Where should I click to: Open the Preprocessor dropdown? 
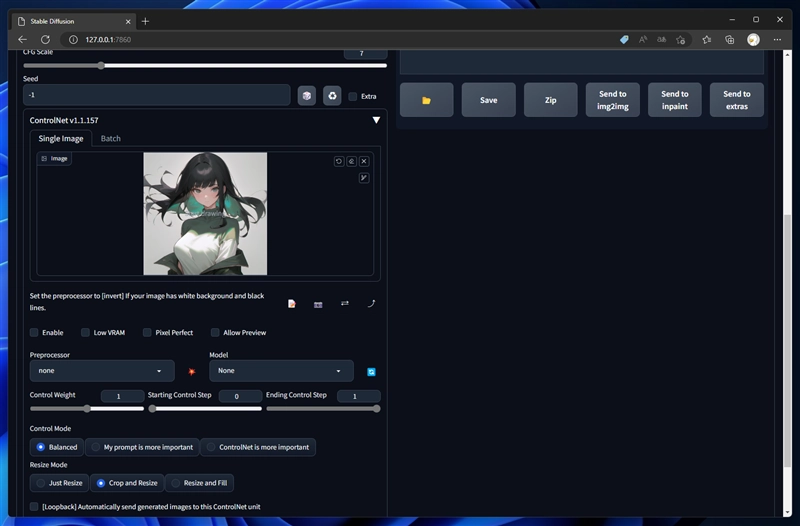tap(101, 371)
